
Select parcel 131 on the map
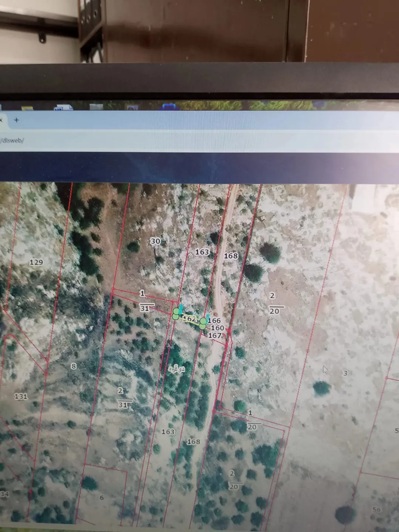click(x=21, y=396)
